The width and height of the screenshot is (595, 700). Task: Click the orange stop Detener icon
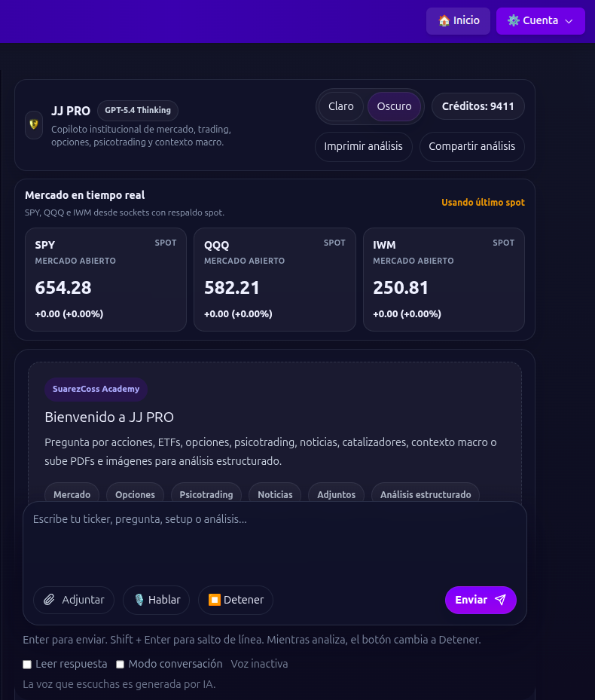tap(214, 600)
